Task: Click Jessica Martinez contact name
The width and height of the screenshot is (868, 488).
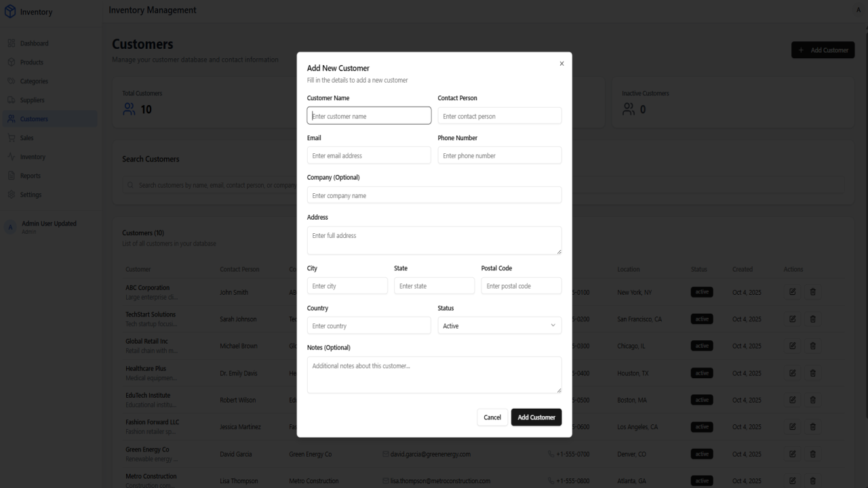Action: [x=240, y=427]
